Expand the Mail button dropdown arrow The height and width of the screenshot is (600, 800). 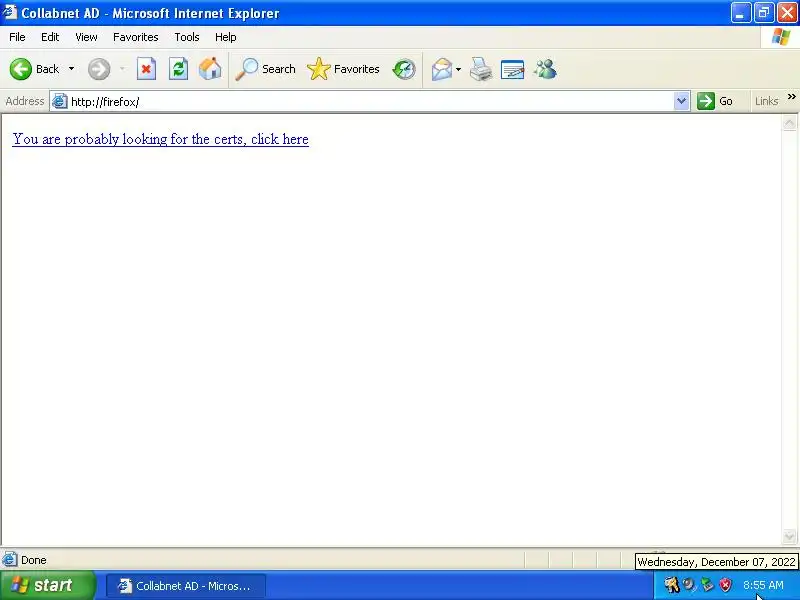coord(458,69)
